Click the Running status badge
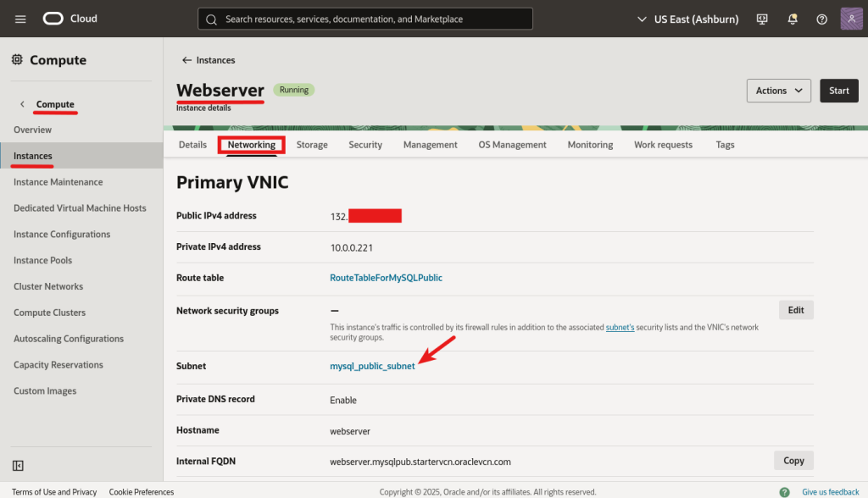 (294, 90)
